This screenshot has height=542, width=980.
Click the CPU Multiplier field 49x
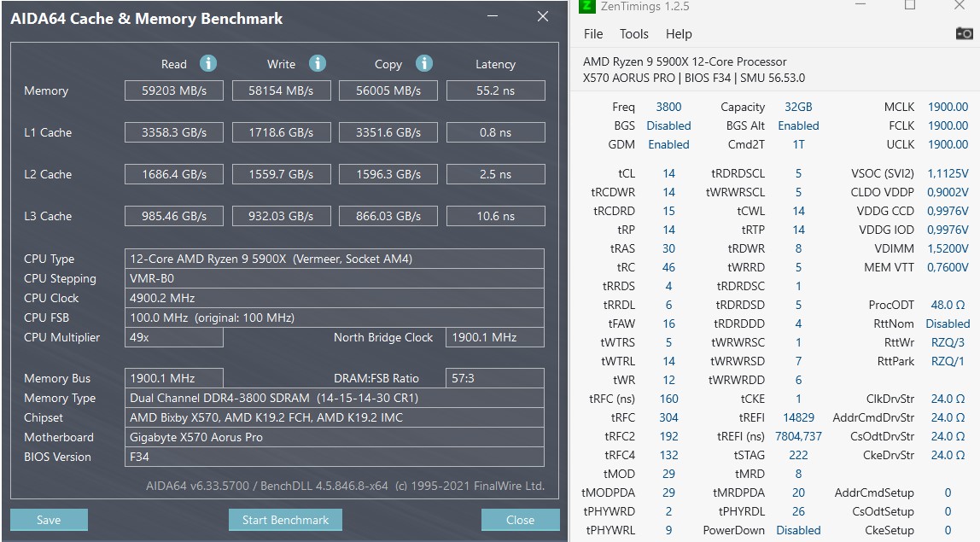(174, 337)
